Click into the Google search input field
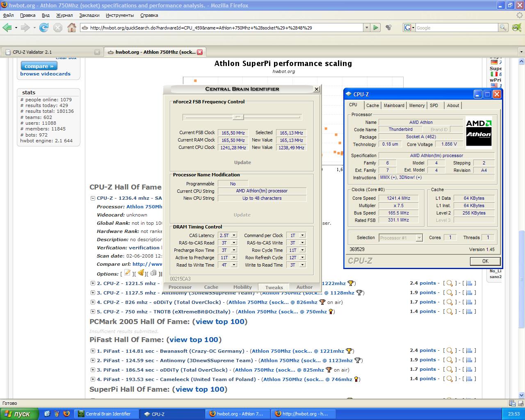Image resolution: width=525 pixels, height=420 pixels. click(x=457, y=27)
